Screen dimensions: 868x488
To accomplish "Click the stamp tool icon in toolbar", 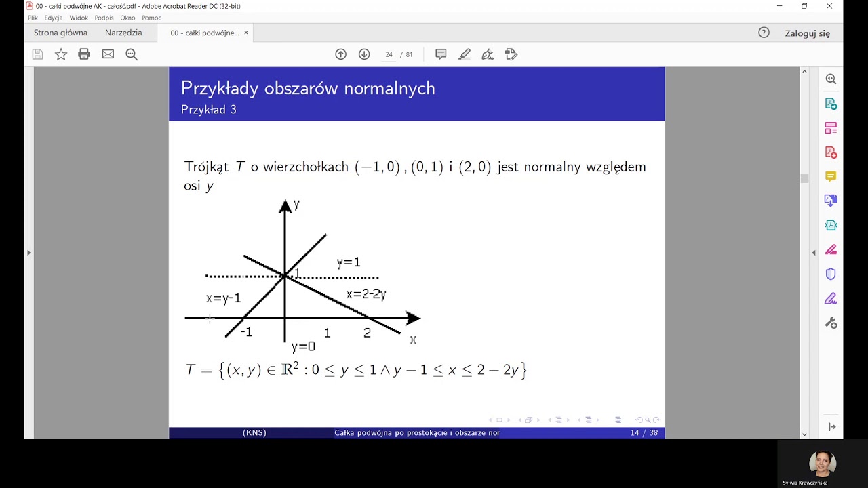I will (511, 54).
